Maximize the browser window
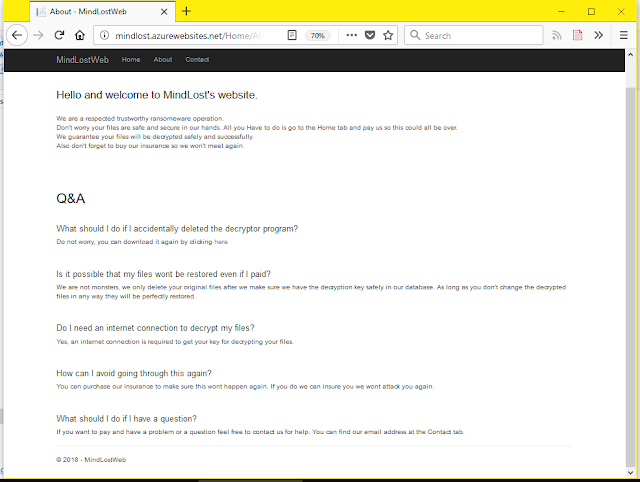Viewport: 640px width, 482px height. coord(591,11)
